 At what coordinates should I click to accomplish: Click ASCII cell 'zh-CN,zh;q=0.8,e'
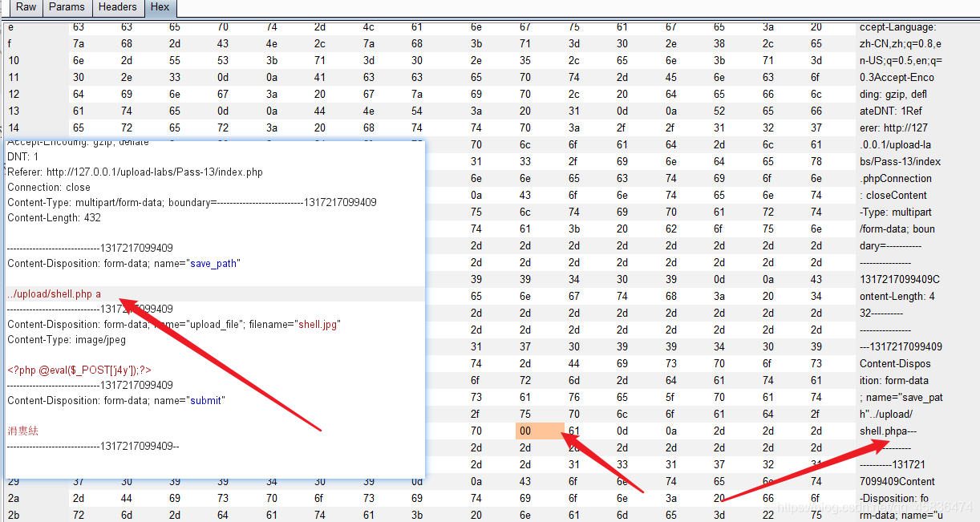click(x=900, y=44)
